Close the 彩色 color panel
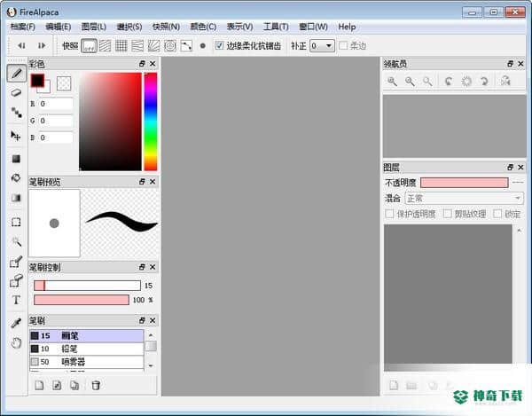The width and height of the screenshot is (532, 416). 153,64
